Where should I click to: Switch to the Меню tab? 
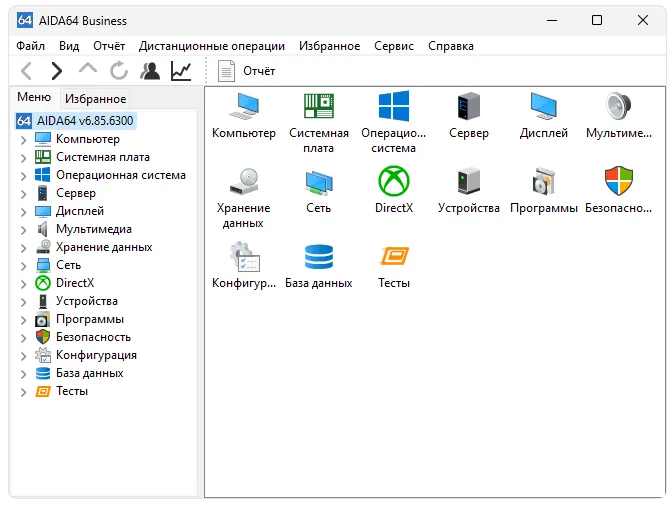[34, 97]
